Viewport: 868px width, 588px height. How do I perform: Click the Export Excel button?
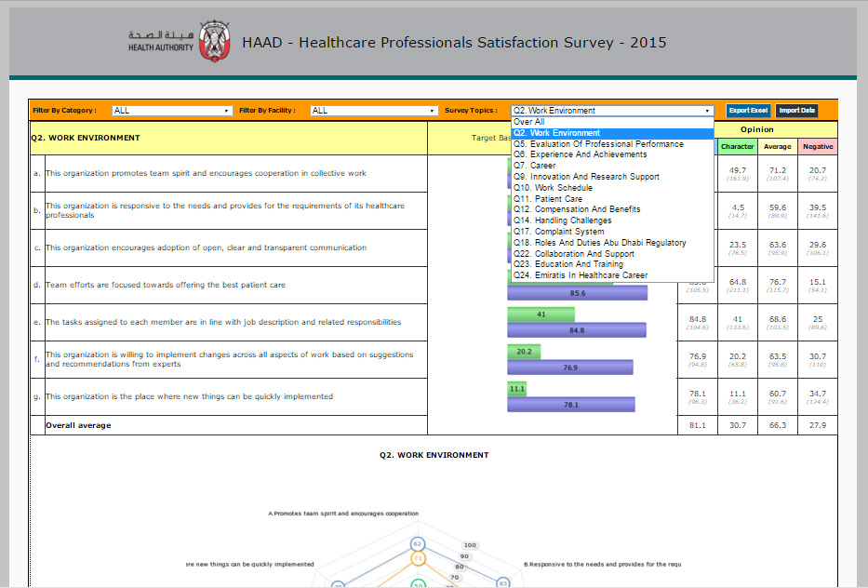[x=748, y=111]
